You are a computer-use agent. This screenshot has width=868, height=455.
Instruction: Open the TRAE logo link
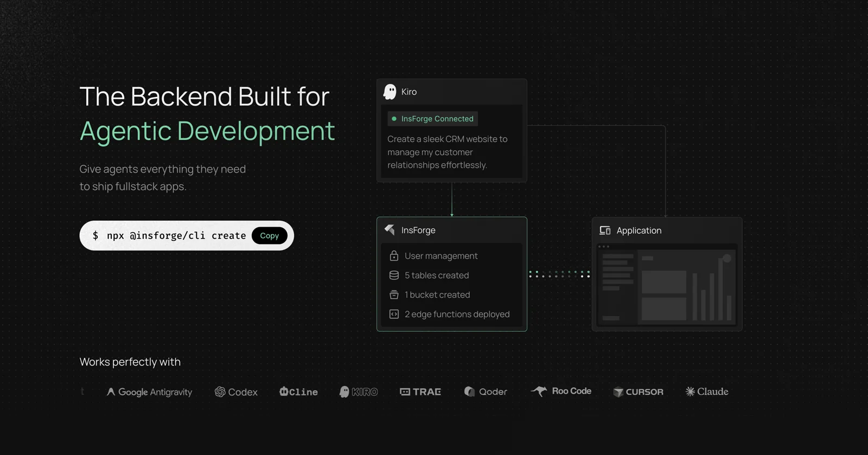coord(420,392)
